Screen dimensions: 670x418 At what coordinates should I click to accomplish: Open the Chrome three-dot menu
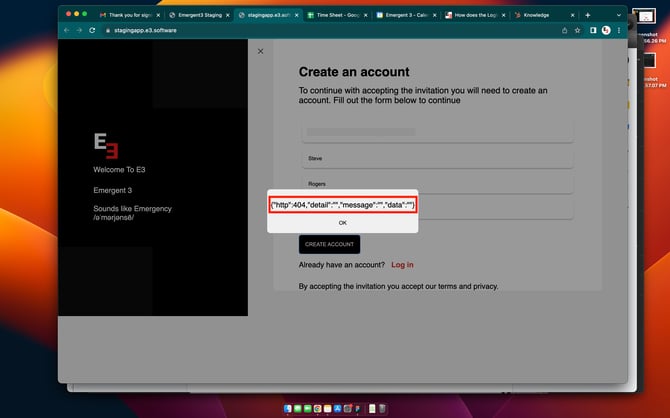tap(619, 31)
